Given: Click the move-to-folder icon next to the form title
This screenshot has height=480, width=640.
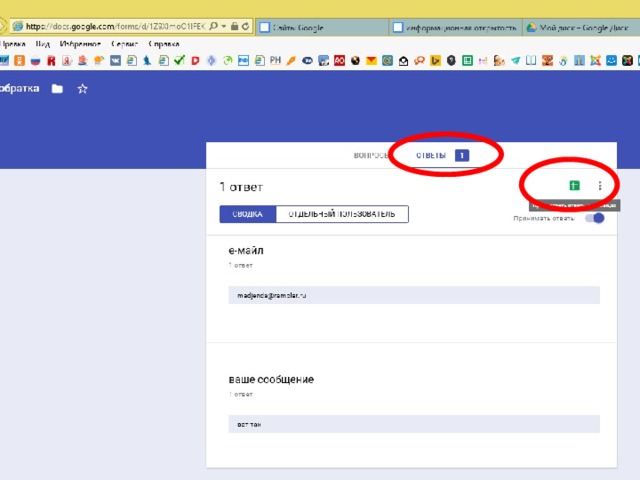Looking at the screenshot, I should click(x=57, y=89).
